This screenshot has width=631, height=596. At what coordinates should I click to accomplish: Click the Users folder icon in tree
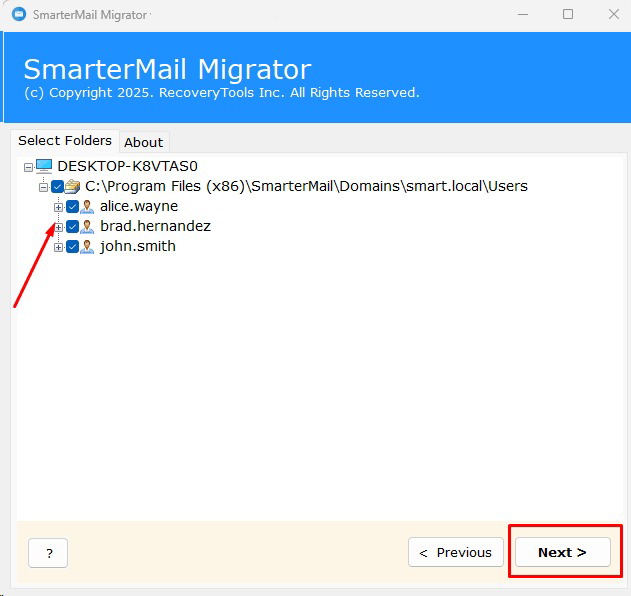pos(72,186)
